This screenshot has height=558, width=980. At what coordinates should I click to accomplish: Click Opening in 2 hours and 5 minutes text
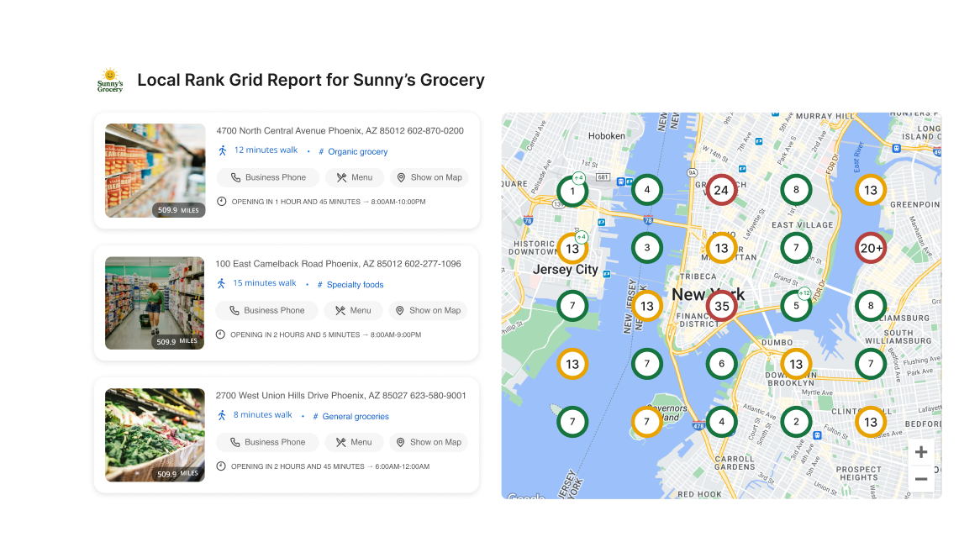pos(325,335)
